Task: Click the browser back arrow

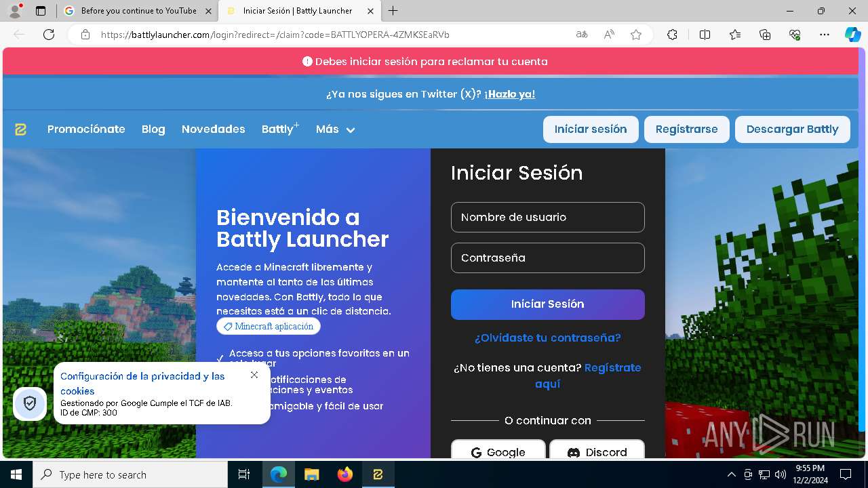Action: click(19, 35)
